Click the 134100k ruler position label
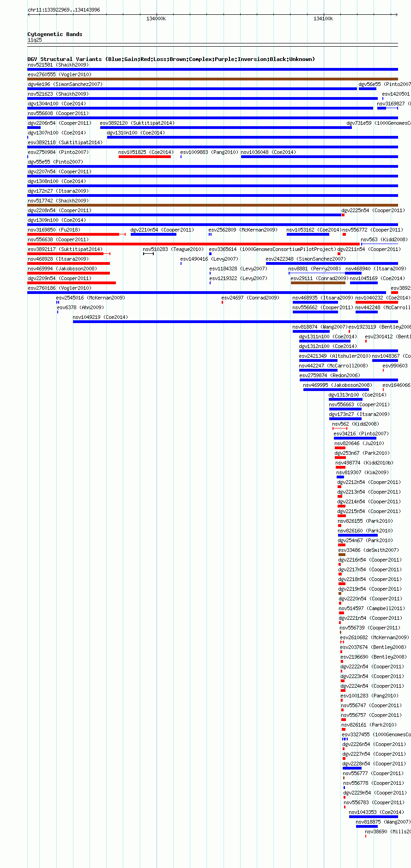Screen dimensions: 411x868 click(323, 19)
